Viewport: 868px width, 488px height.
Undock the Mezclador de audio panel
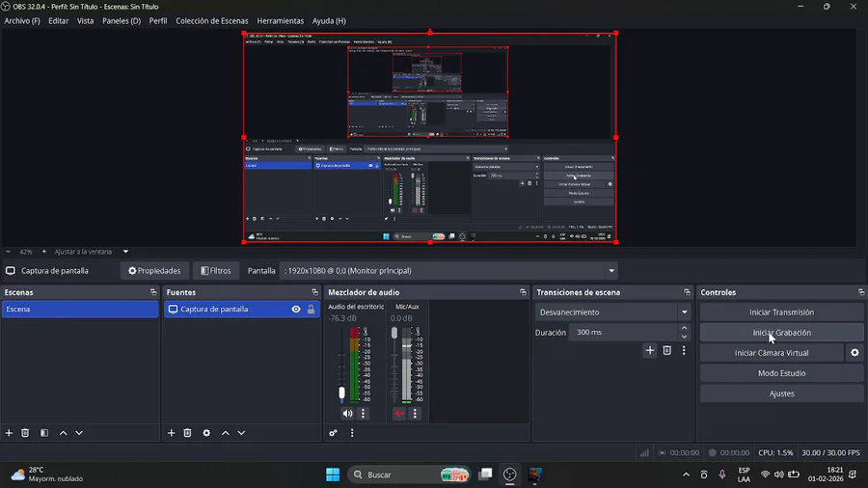click(x=523, y=292)
